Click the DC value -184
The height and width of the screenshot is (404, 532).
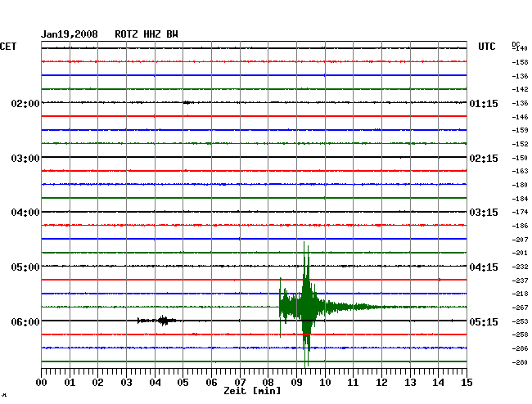tap(520, 199)
